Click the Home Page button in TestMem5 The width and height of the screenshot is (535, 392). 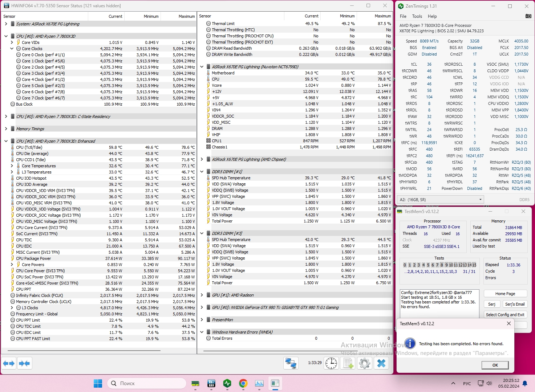coord(505,294)
